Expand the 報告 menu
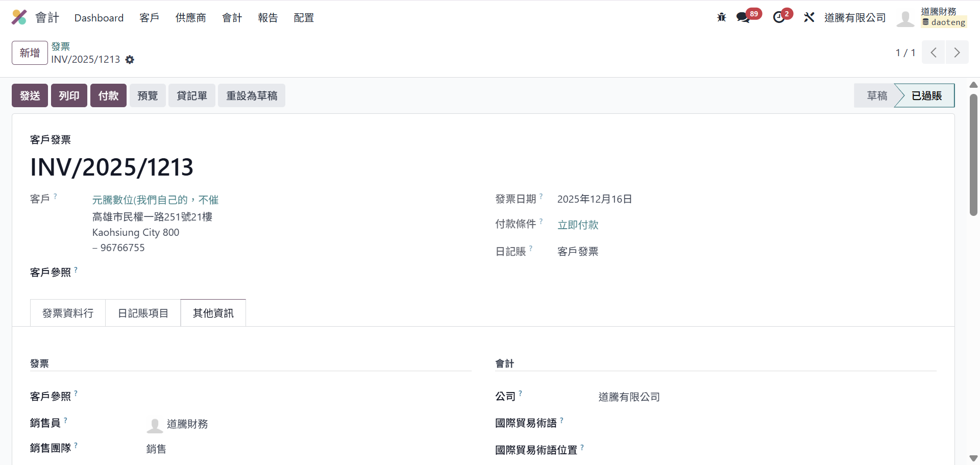Image resolution: width=980 pixels, height=465 pixels. [267, 18]
